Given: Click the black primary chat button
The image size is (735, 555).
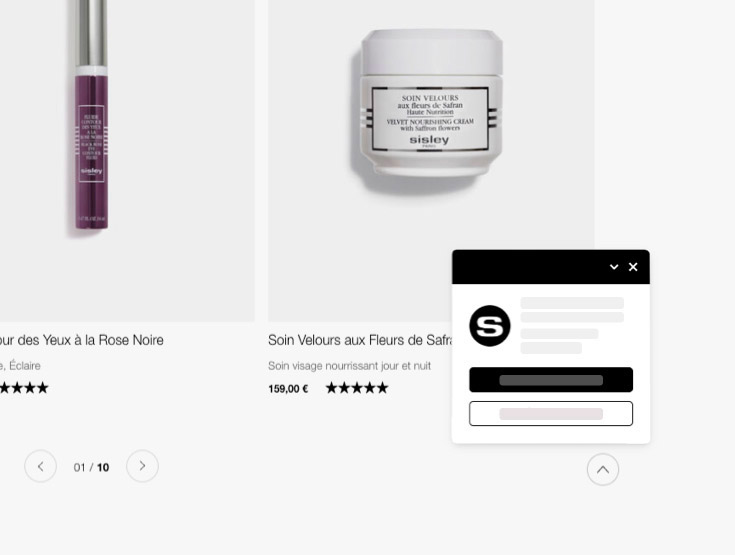Looking at the screenshot, I should [551, 380].
